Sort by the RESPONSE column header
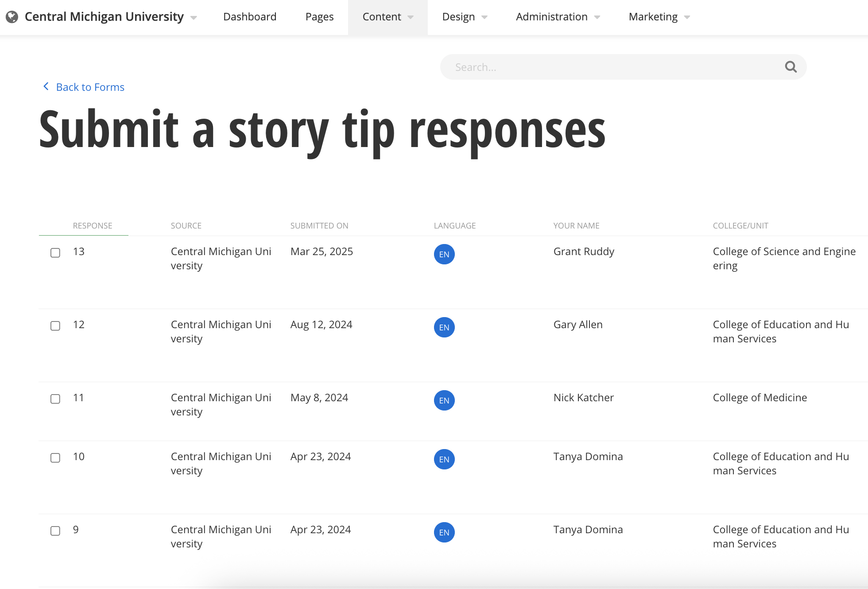This screenshot has width=868, height=589. click(93, 225)
